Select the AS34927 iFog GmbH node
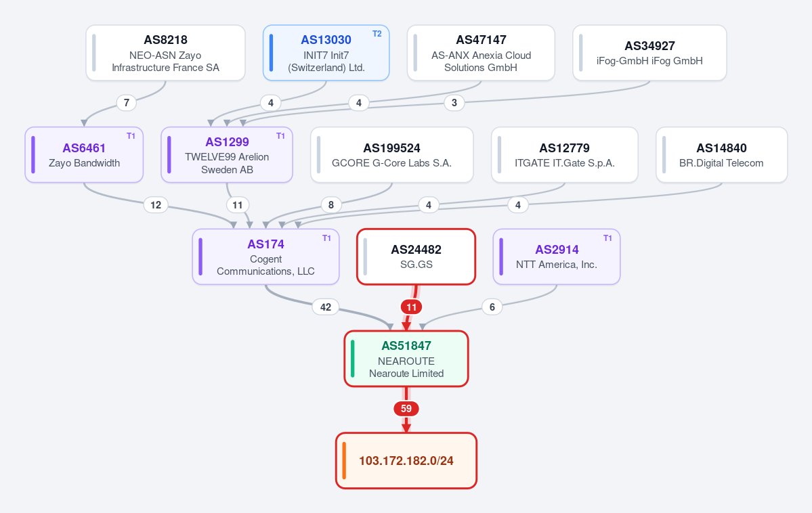This screenshot has height=513, width=812. [x=649, y=53]
